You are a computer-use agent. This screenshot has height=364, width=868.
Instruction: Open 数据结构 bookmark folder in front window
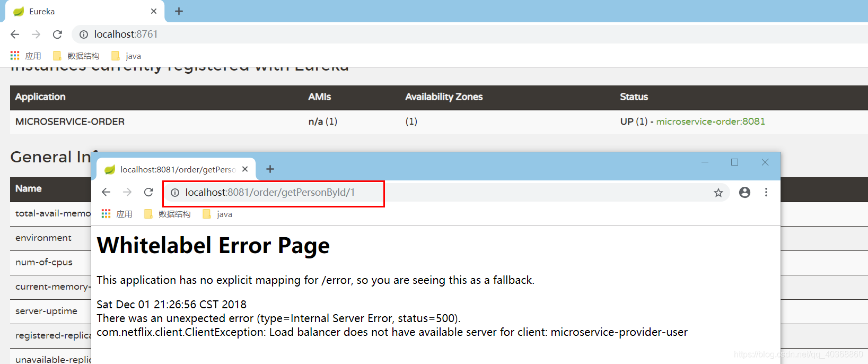pyautogui.click(x=168, y=214)
